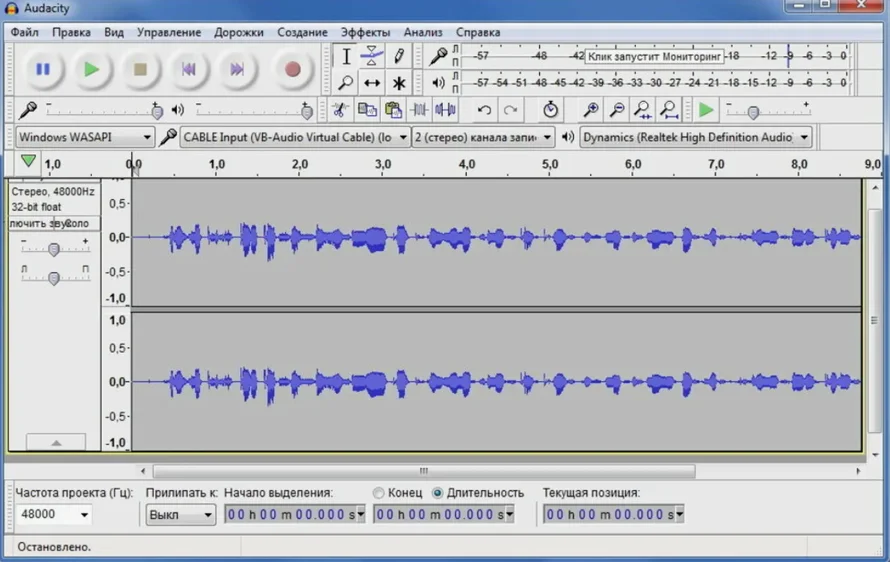
Task: Click the Play-at-speed green button
Action: (706, 110)
